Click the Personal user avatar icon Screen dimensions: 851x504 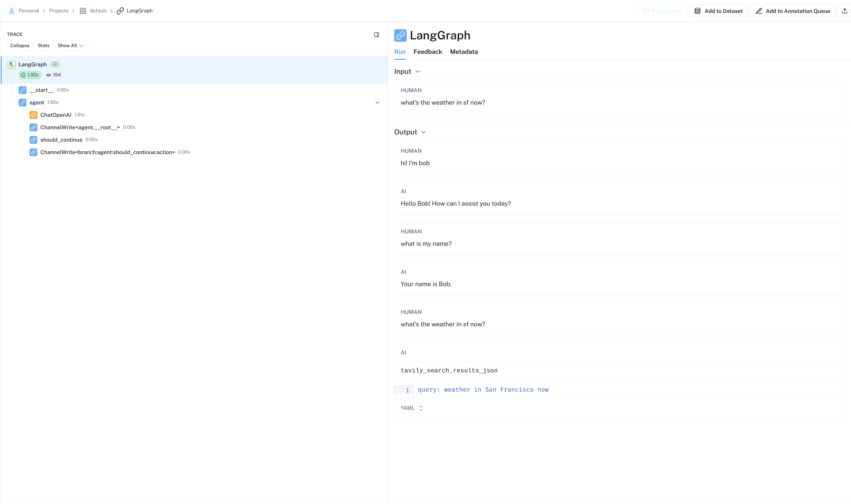click(12, 11)
